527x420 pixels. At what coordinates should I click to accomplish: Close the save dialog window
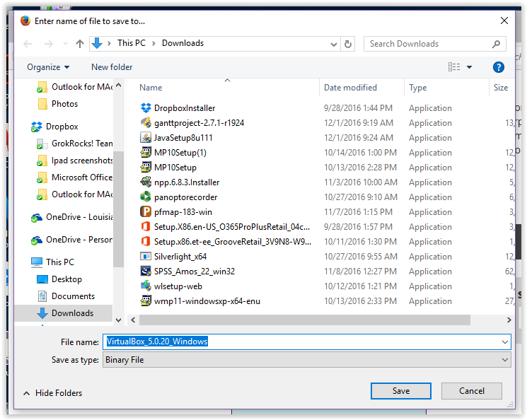[x=504, y=21]
